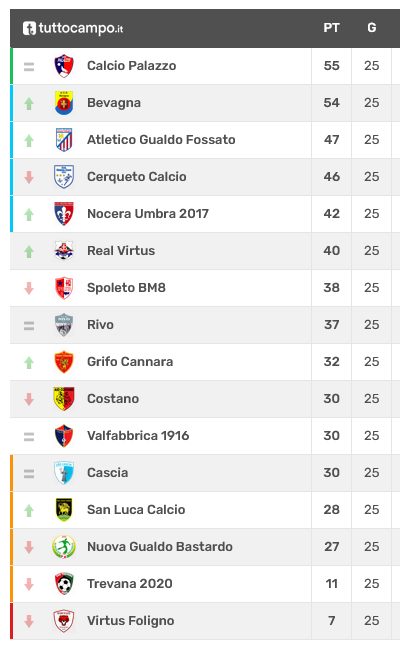Open the Rivo team link
400x652 pixels.
(x=100, y=325)
